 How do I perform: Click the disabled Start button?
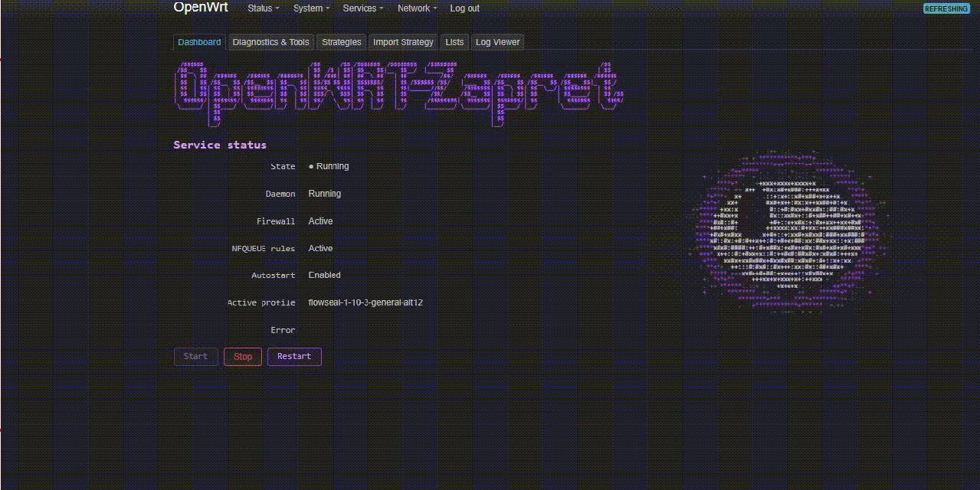tap(195, 357)
